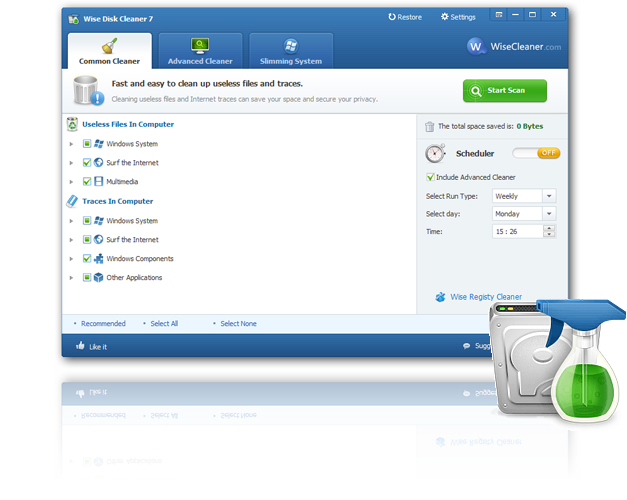This screenshot has height=500, width=627.
Task: Click the small trash icon beside total space saved
Action: click(429, 126)
